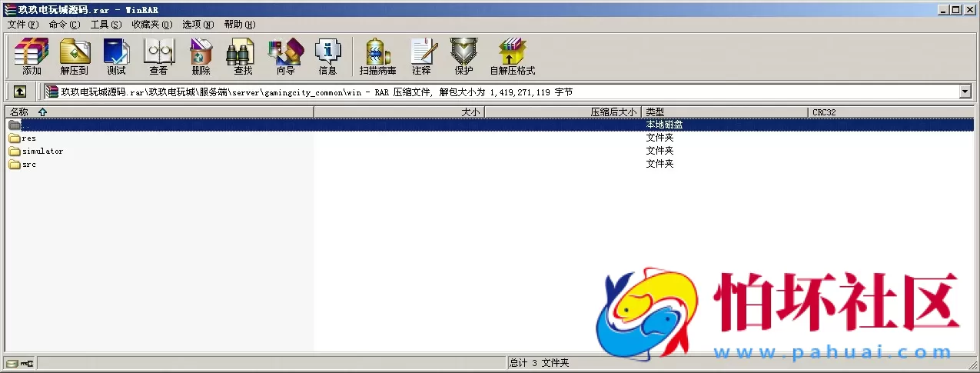Click the SFX (自解压格式) icon

click(512, 56)
